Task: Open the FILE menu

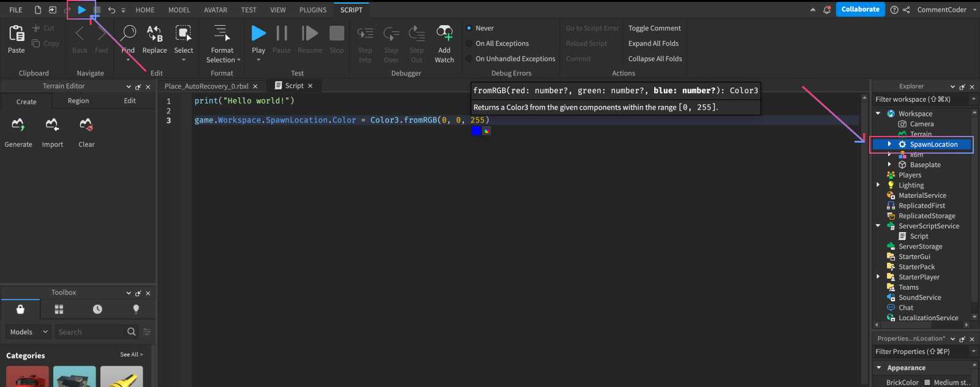Action: point(16,10)
